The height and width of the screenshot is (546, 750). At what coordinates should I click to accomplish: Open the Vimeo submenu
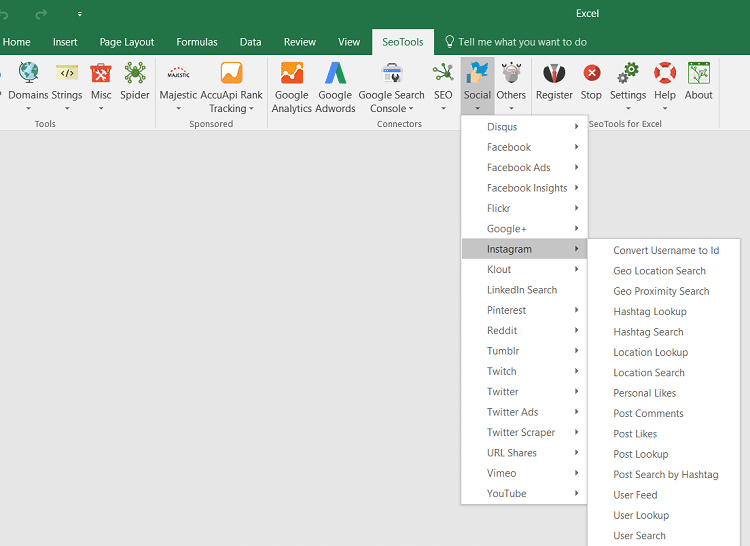coord(524,473)
